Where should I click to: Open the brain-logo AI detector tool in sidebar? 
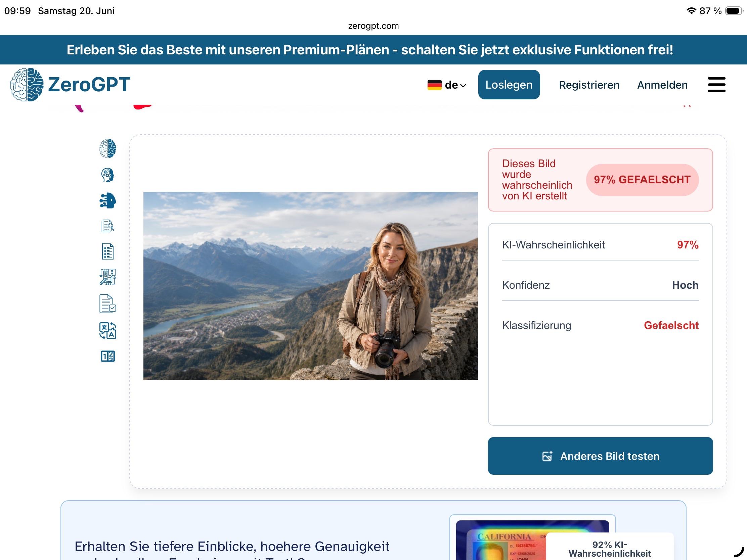pos(108,148)
